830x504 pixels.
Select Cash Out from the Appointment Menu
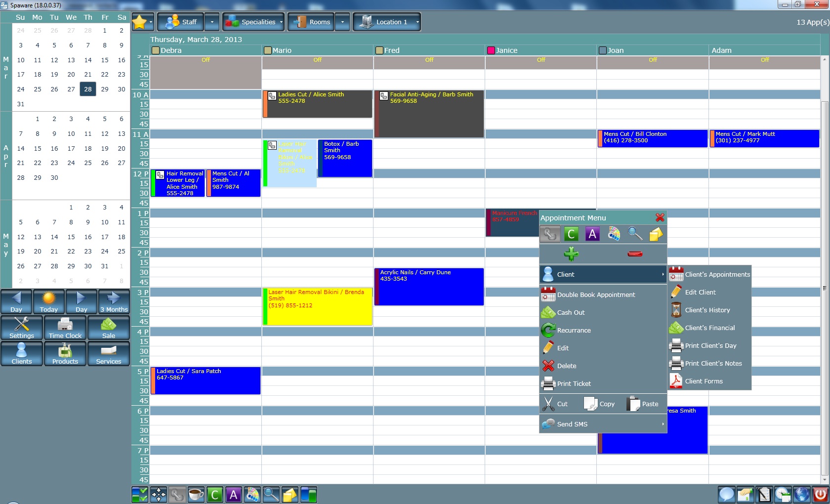tap(571, 312)
